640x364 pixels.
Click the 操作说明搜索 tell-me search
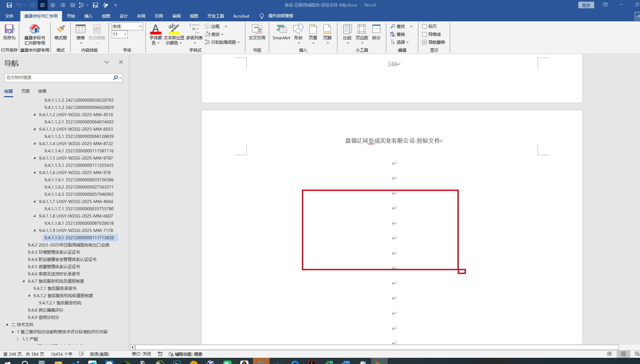pyautogui.click(x=277, y=16)
